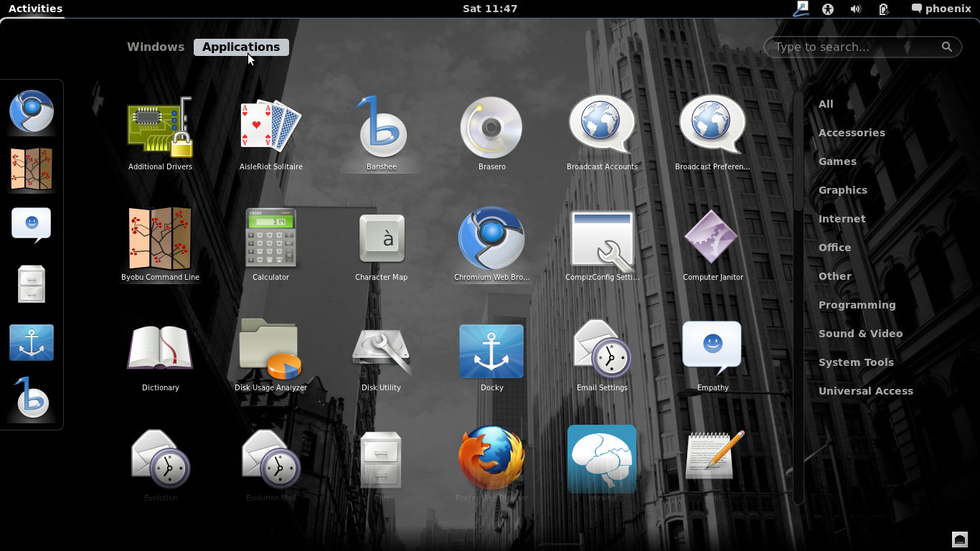This screenshot has height=551, width=980.
Task: Open the Files app in the grid
Action: [381, 465]
